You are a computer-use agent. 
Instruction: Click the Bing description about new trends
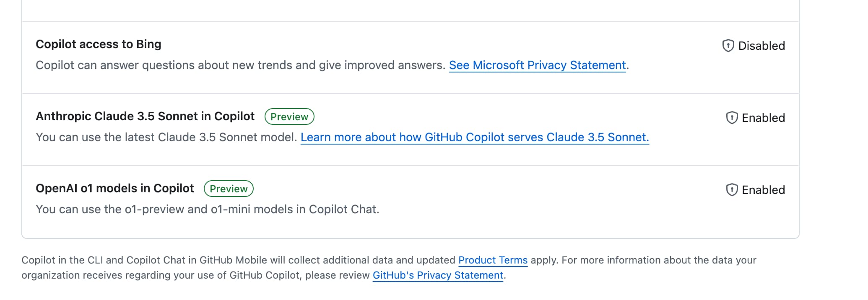pos(240,65)
